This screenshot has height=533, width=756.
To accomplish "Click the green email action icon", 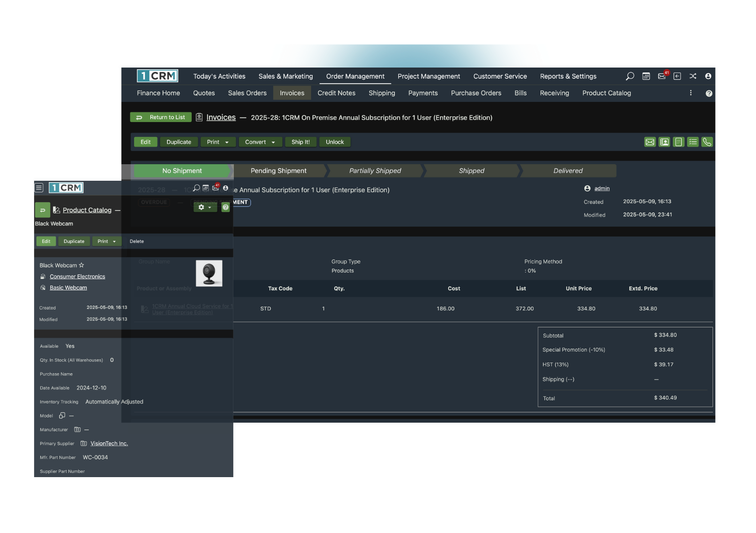I will pyautogui.click(x=650, y=142).
